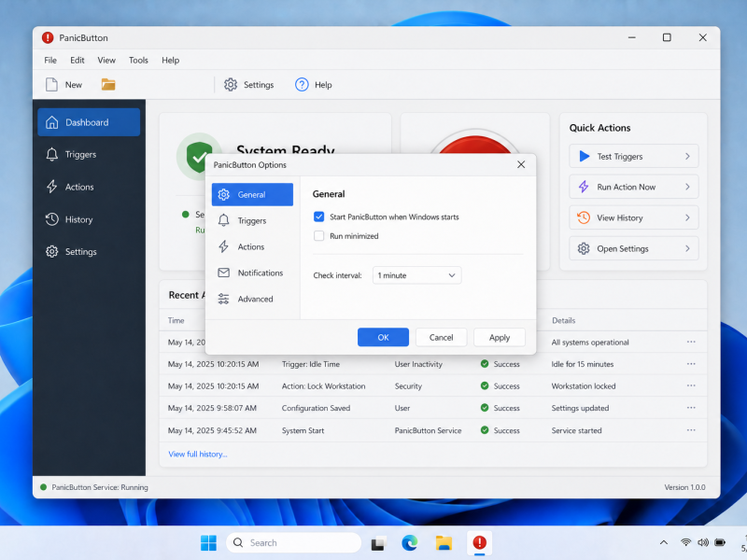Click Cancel in PanicButton Options

pyautogui.click(x=441, y=337)
